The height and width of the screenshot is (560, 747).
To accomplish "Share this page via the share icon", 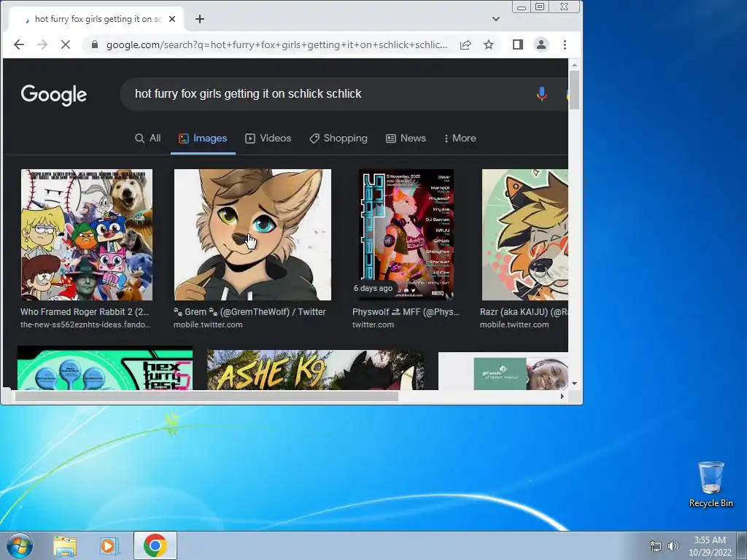I will (465, 44).
